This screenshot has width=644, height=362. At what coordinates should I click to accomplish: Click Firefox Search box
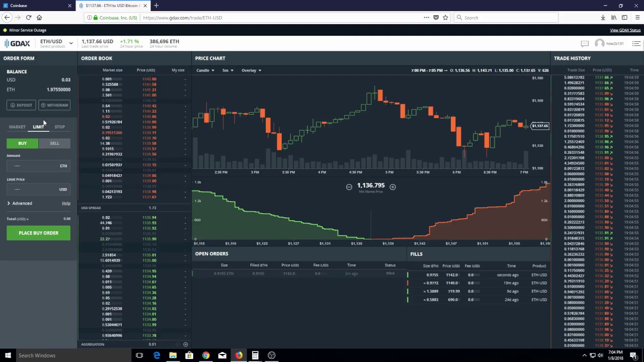506,18
